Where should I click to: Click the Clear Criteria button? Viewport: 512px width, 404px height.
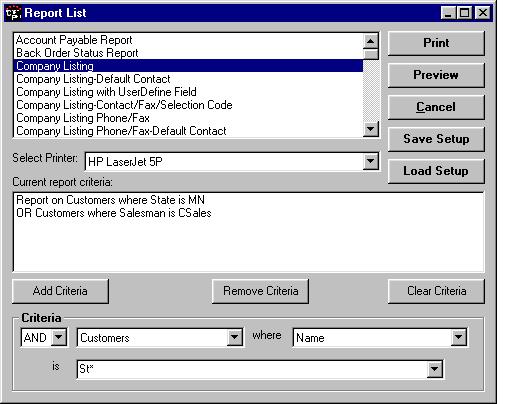click(x=436, y=291)
